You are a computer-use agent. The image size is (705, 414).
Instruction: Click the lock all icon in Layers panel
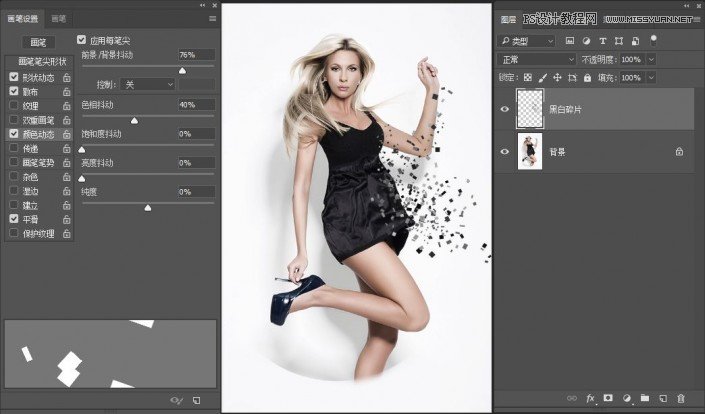(590, 77)
